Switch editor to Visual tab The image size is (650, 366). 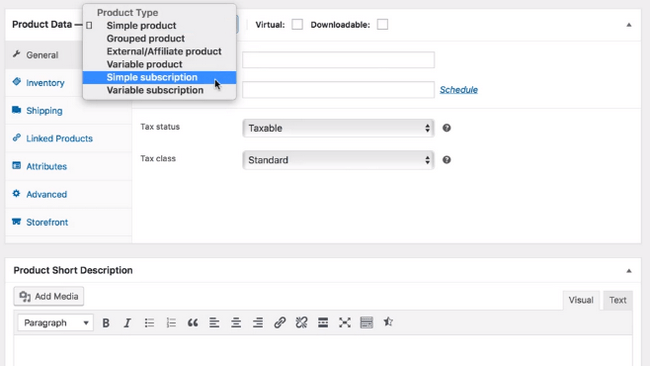coord(581,300)
